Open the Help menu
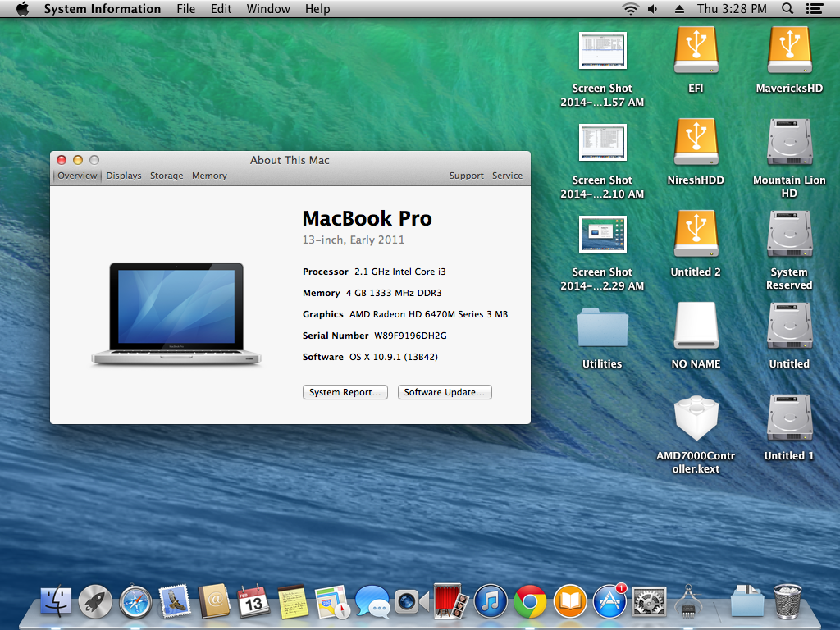The width and height of the screenshot is (840, 630). 317,8
